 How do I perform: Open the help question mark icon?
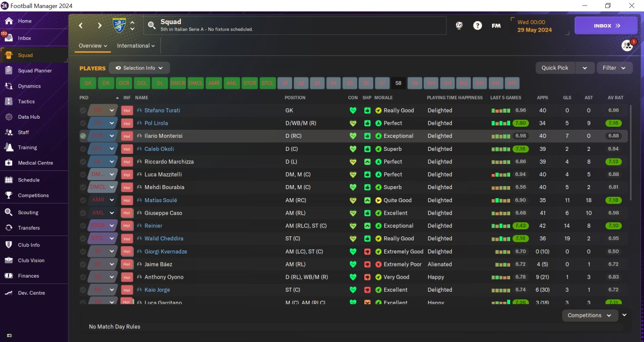pos(477,26)
